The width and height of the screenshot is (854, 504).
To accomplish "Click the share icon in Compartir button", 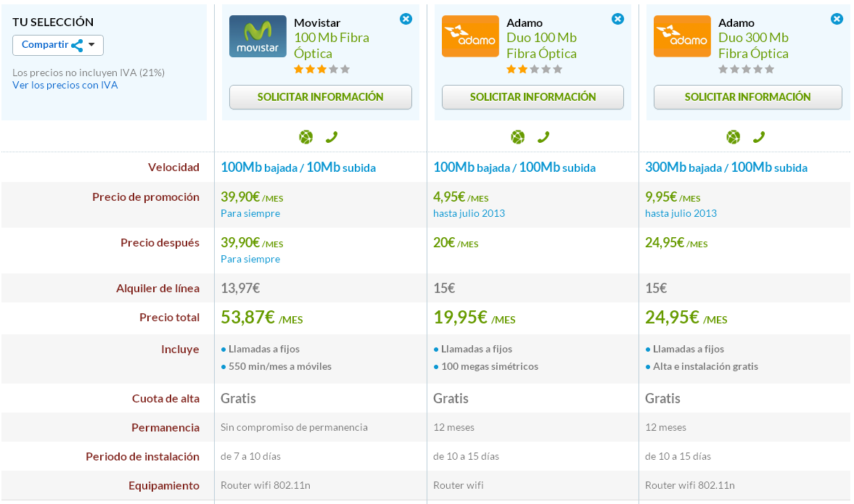I will (78, 46).
